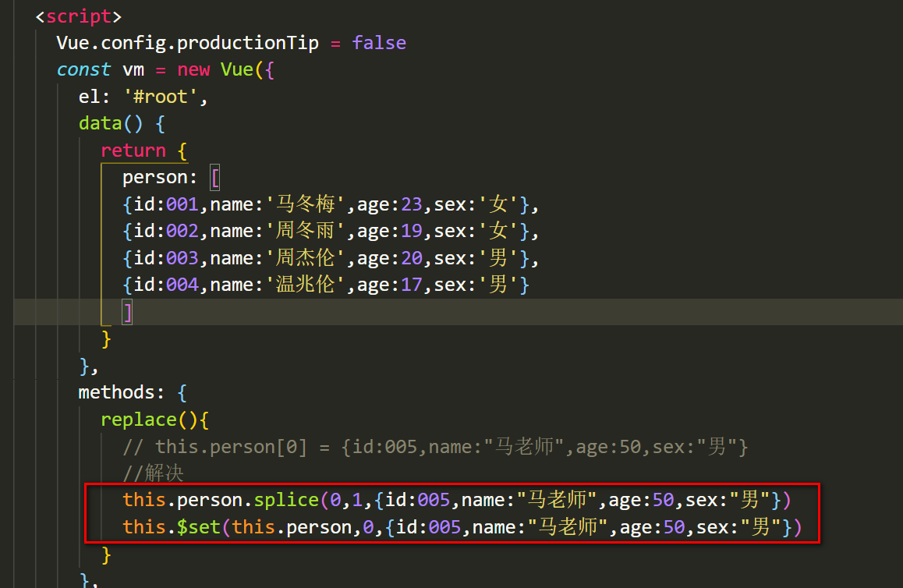Viewport: 903px width, 588px height.
Task: Click the 'methods:' property
Action: pyautogui.click(x=121, y=393)
